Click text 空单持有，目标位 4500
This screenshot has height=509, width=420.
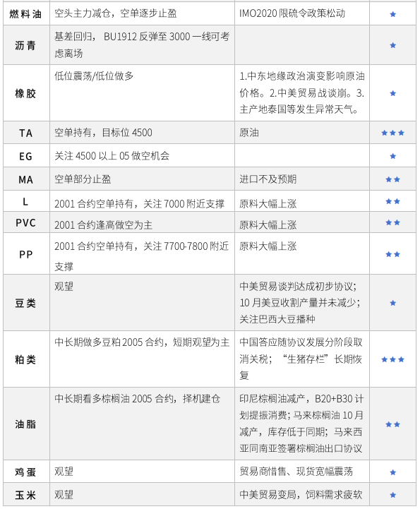coord(103,133)
